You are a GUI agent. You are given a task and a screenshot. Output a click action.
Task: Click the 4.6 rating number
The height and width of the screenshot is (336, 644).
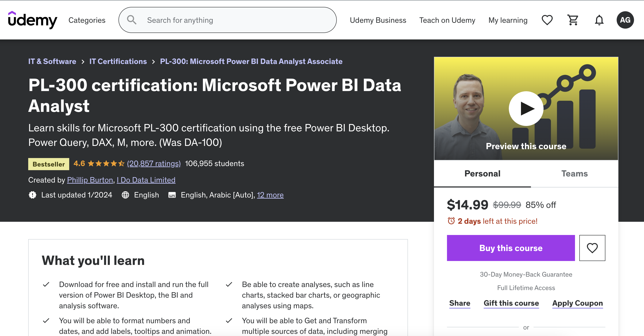(79, 163)
